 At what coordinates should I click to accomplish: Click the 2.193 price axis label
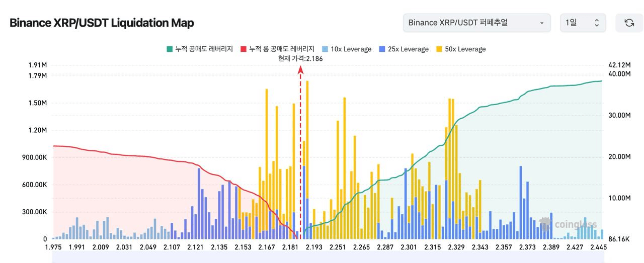pos(314,247)
